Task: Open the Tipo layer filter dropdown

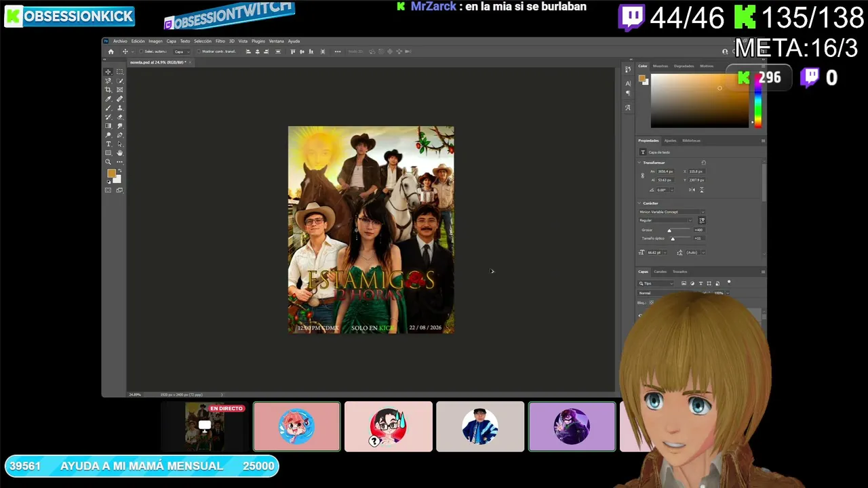Action: [657, 283]
